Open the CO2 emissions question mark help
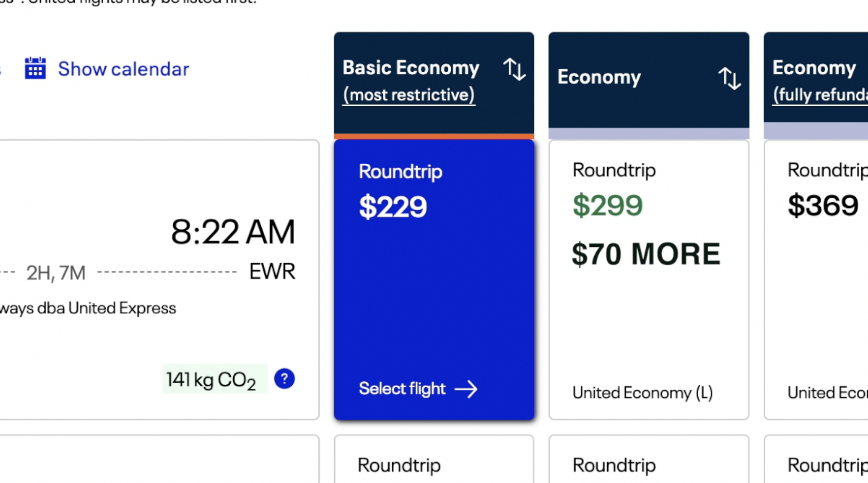 284,379
